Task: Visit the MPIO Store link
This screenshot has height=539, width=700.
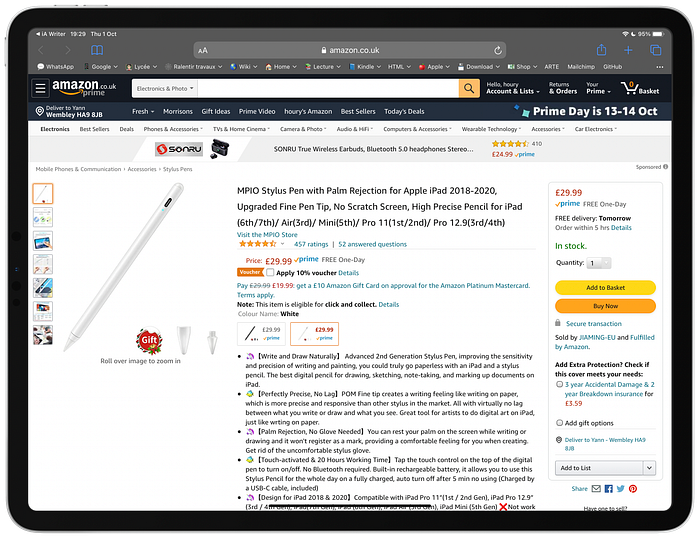Action: click(x=267, y=235)
